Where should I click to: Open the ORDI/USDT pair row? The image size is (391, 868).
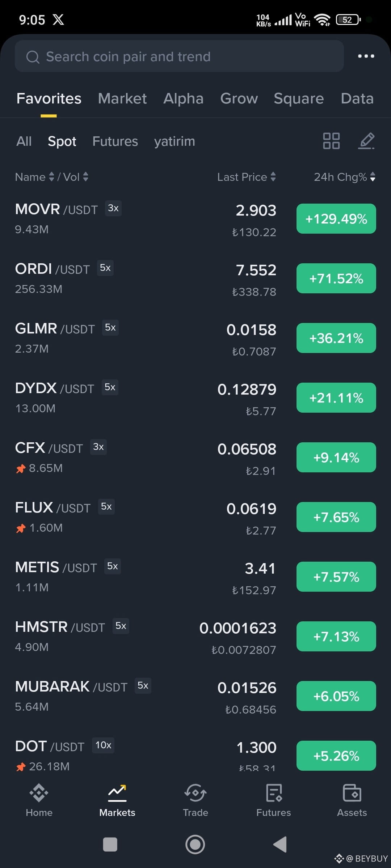click(195, 278)
